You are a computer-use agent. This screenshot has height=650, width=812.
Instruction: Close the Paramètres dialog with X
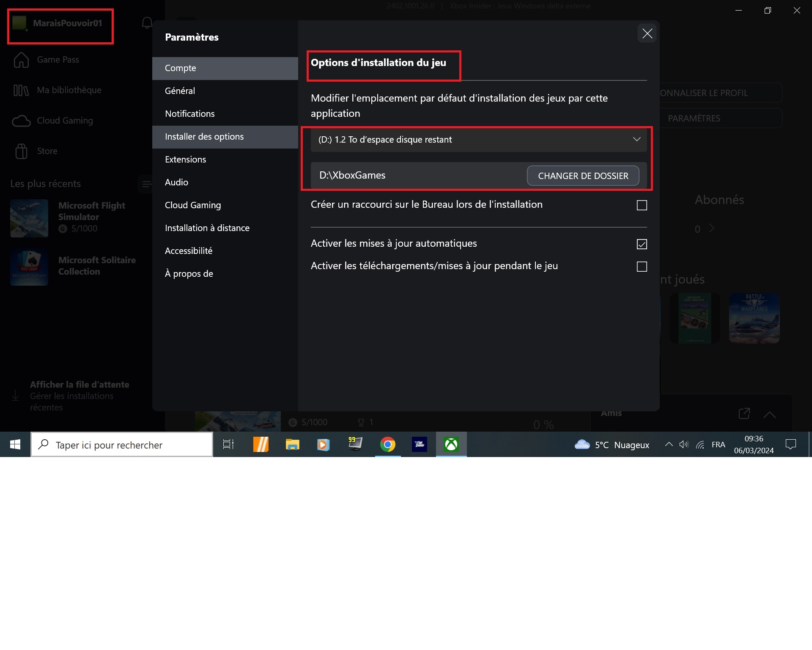click(x=647, y=33)
